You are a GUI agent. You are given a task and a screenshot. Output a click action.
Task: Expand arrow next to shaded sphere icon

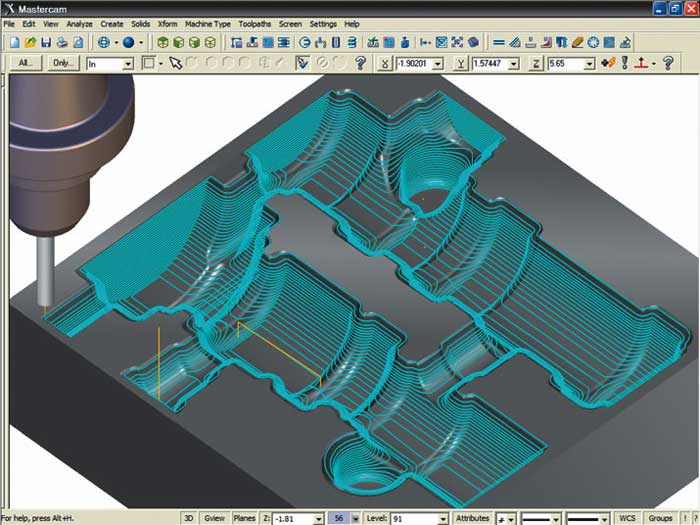coord(141,43)
